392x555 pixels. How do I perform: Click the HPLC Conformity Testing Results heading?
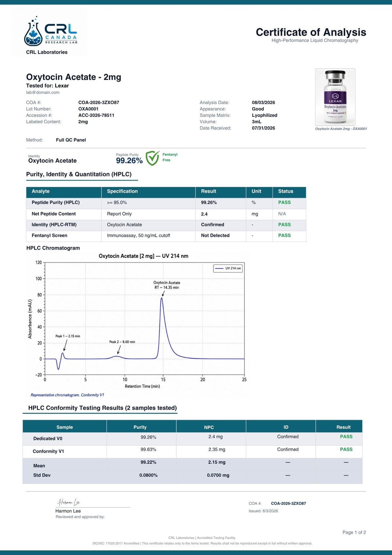click(x=102, y=408)
